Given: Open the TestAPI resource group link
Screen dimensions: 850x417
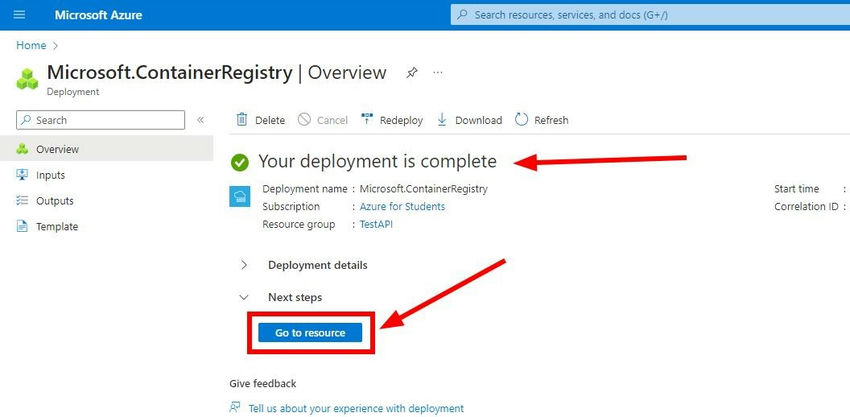Looking at the screenshot, I should (x=376, y=224).
